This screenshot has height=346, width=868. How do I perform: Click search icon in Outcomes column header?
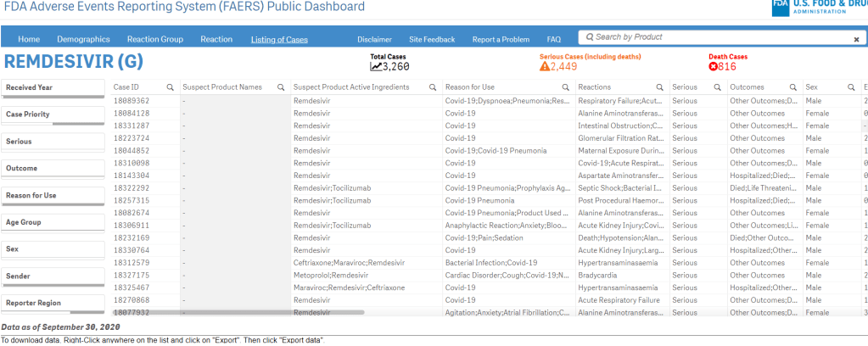(793, 87)
